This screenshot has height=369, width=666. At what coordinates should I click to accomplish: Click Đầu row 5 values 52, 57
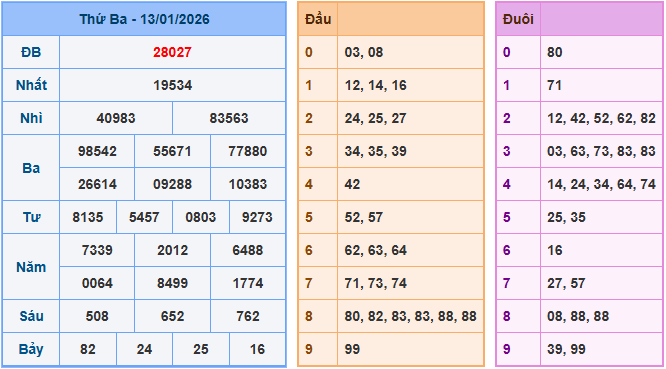[x=364, y=217]
